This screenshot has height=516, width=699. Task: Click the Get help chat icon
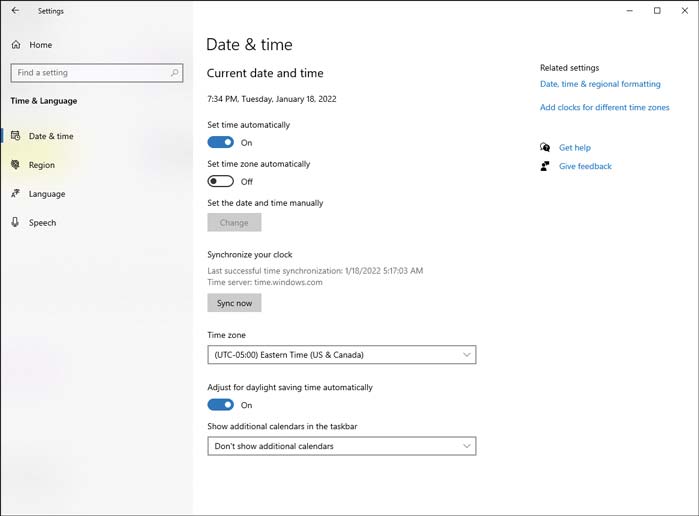[x=545, y=147]
